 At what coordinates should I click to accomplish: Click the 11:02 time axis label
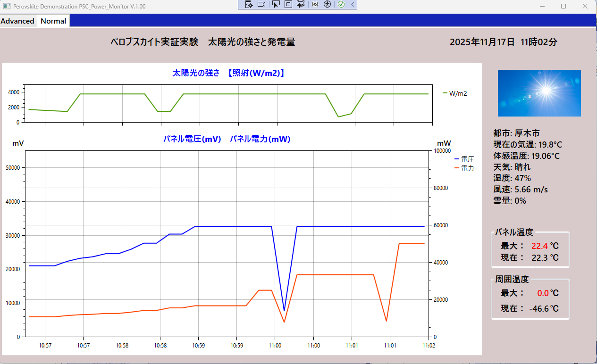pyautogui.click(x=429, y=346)
